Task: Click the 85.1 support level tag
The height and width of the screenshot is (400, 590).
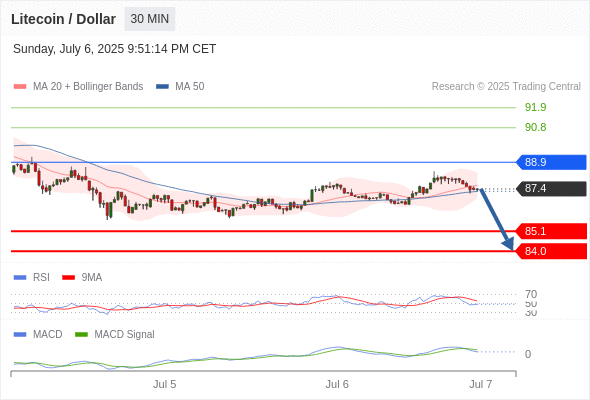Action: [x=551, y=231]
